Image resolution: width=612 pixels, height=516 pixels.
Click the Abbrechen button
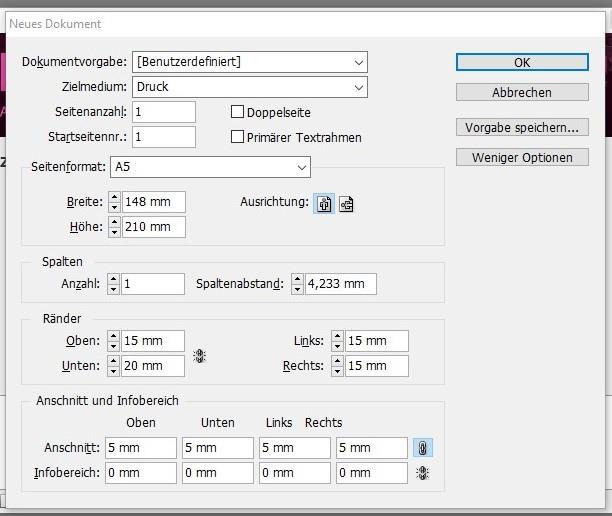[x=521, y=92]
